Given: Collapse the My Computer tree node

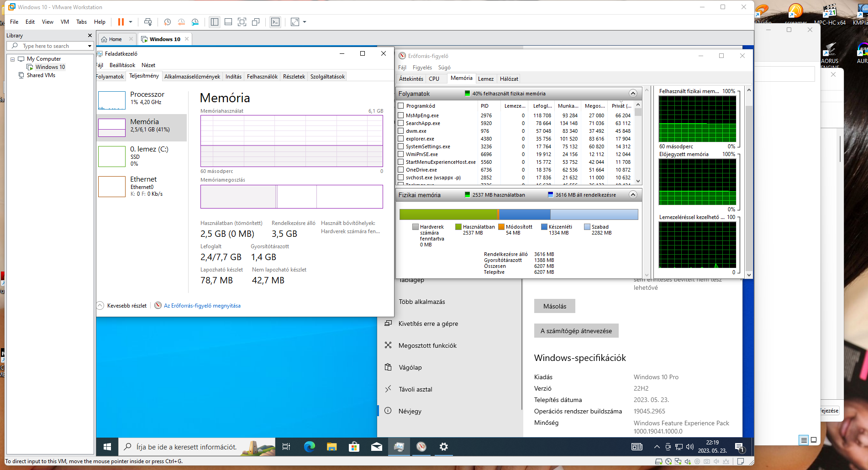Looking at the screenshot, I should click(13, 59).
